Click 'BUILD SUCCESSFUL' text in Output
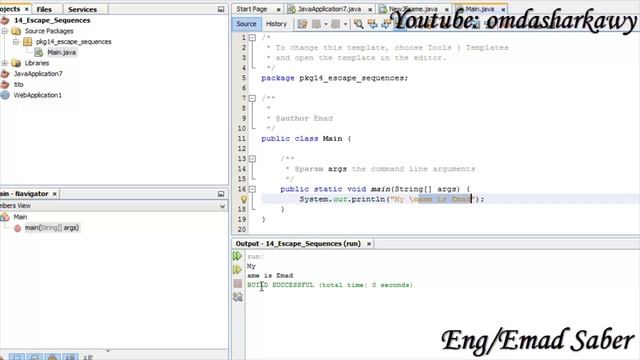This screenshot has width=640, height=360. tap(280, 285)
